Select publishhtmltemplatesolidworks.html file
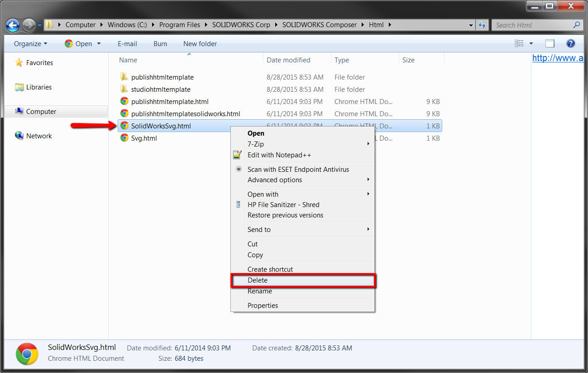The height and width of the screenshot is (373, 588). click(x=186, y=114)
